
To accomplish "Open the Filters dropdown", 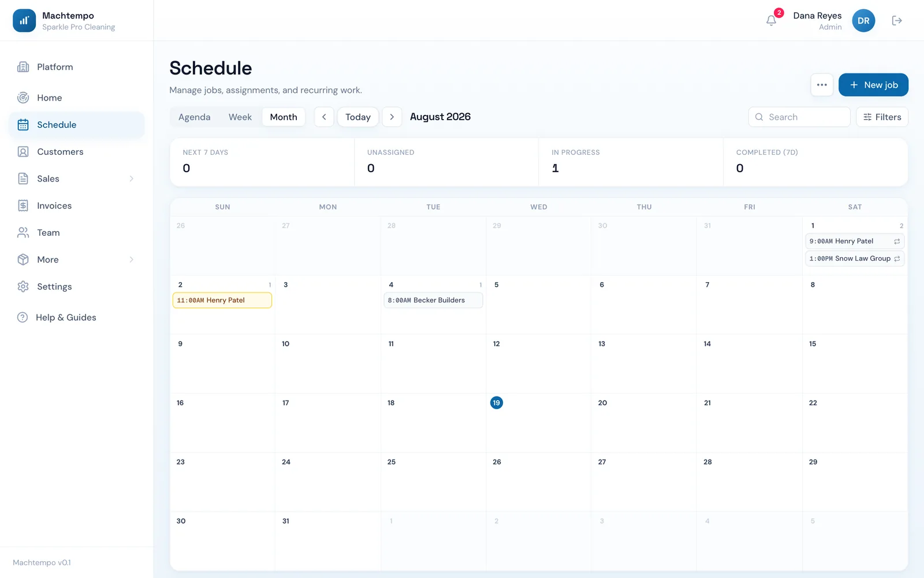I will tap(882, 117).
